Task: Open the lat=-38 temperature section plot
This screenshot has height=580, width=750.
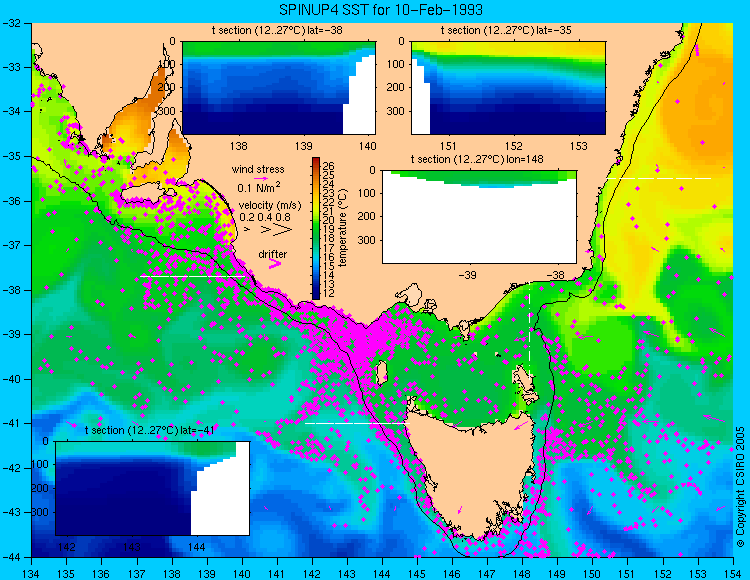Action: coord(279,88)
